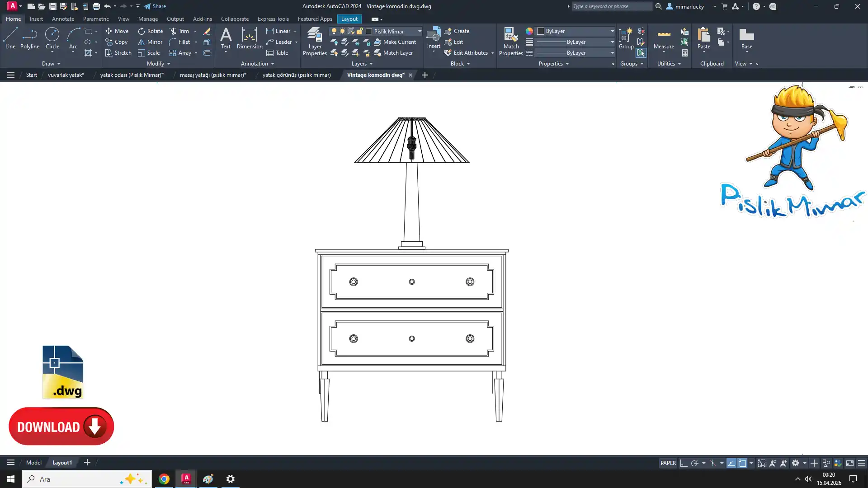Click the Text annotation tool

[x=226, y=38]
